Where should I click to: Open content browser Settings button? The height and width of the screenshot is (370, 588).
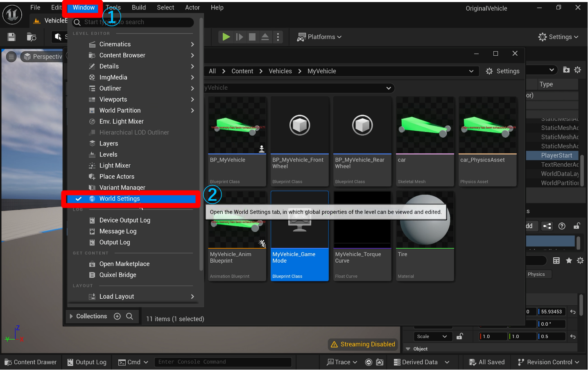[503, 71]
